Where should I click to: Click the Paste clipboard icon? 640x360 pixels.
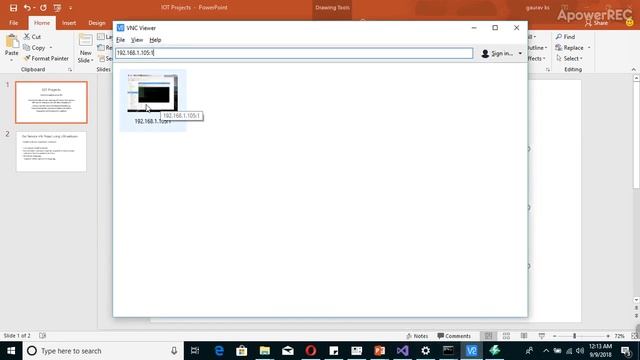coord(12,41)
